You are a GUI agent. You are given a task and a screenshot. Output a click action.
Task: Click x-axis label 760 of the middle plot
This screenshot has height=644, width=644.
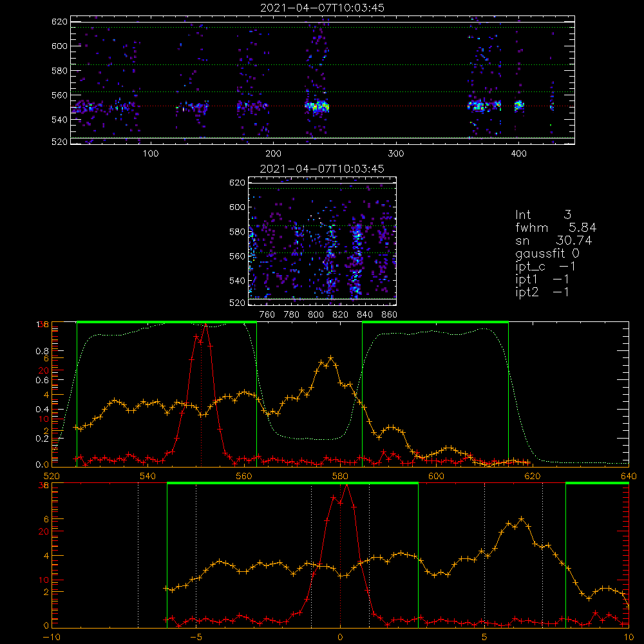(267, 314)
